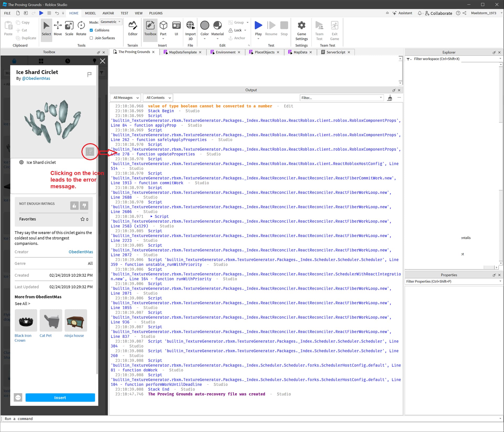The image size is (504, 432).
Task: Click the blue Insert button
Action: [60, 398]
